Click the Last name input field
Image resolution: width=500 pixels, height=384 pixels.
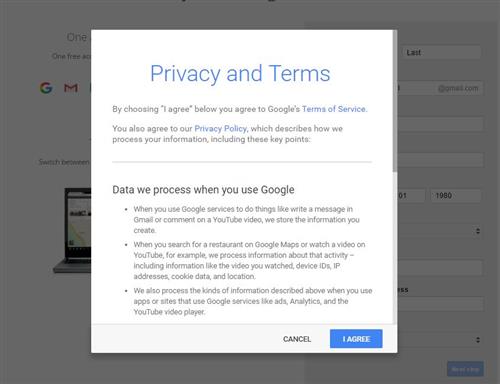point(440,53)
